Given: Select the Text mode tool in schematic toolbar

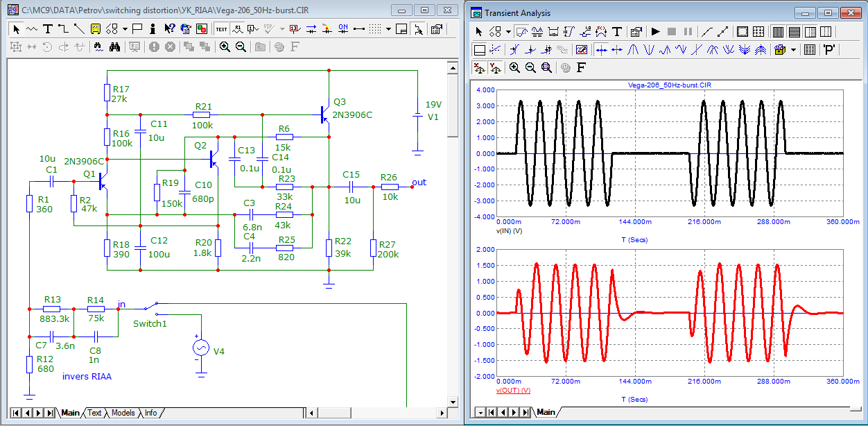Looking at the screenshot, I should (47, 29).
